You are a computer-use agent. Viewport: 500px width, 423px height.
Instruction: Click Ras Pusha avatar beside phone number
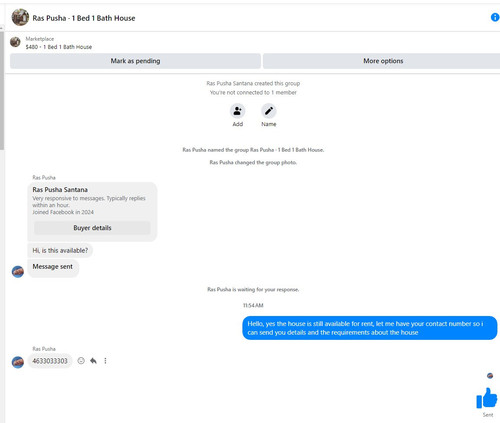point(18,362)
